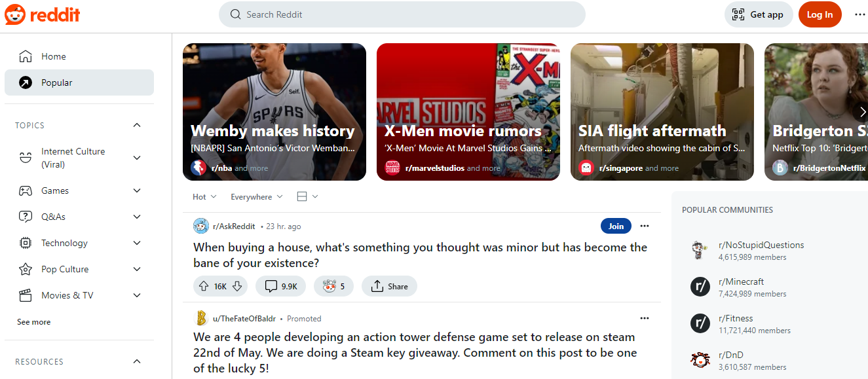Screen dimensions: 868x379
Task: Click the Games controller icon under Topics
Action: [x=25, y=190]
